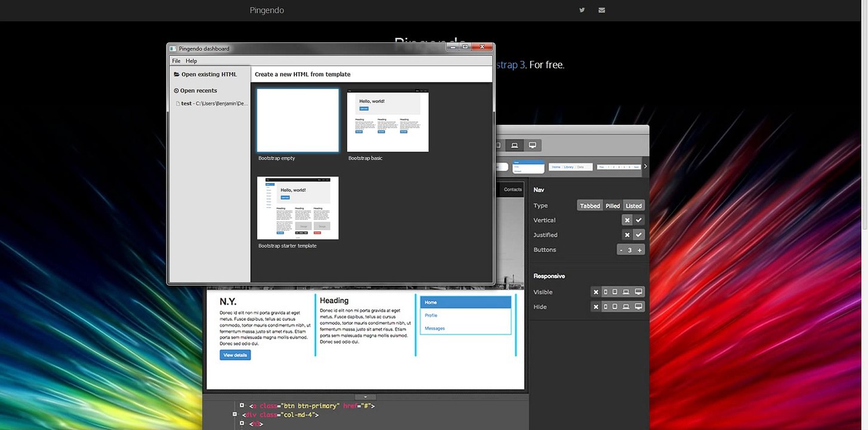
Task: Decrease Buttons count with minus
Action: coord(621,250)
